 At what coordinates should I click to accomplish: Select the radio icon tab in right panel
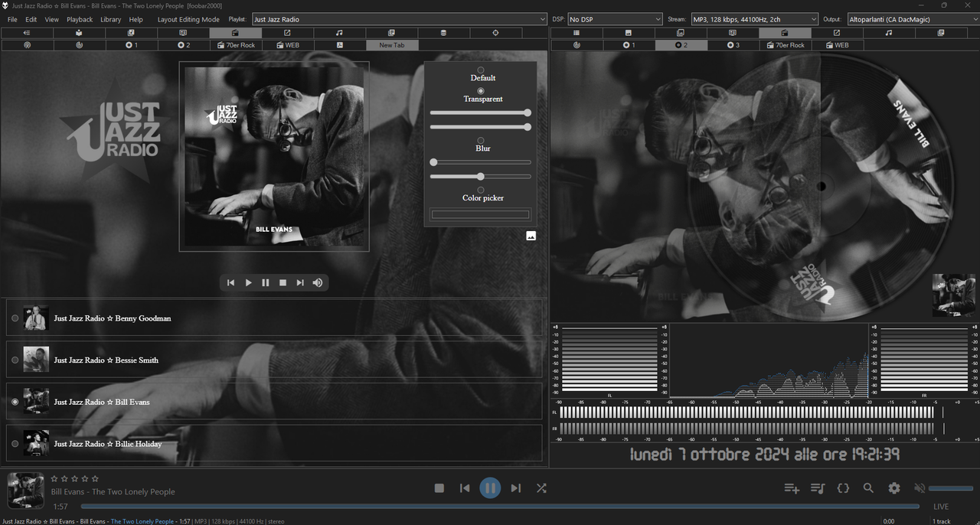[785, 33]
